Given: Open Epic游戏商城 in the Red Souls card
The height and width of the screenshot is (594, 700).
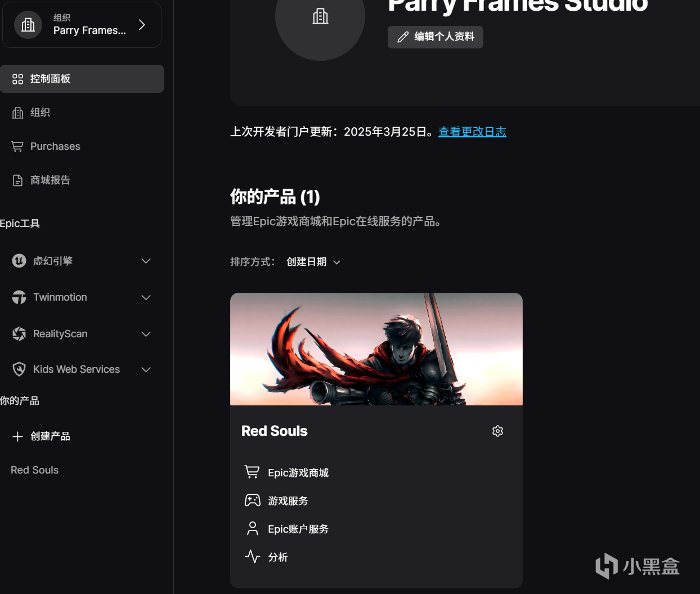Looking at the screenshot, I should tap(298, 473).
